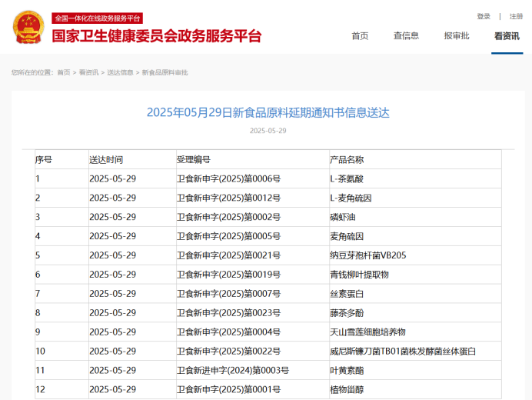Select the product name 纳豆芽孢杆菌VB205

(x=368, y=255)
